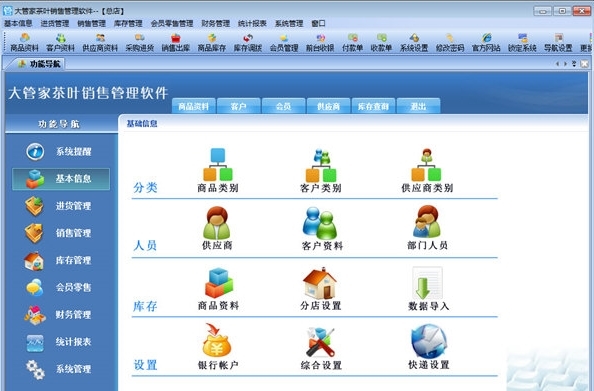Open the 销售管理 menu

[x=91, y=23]
